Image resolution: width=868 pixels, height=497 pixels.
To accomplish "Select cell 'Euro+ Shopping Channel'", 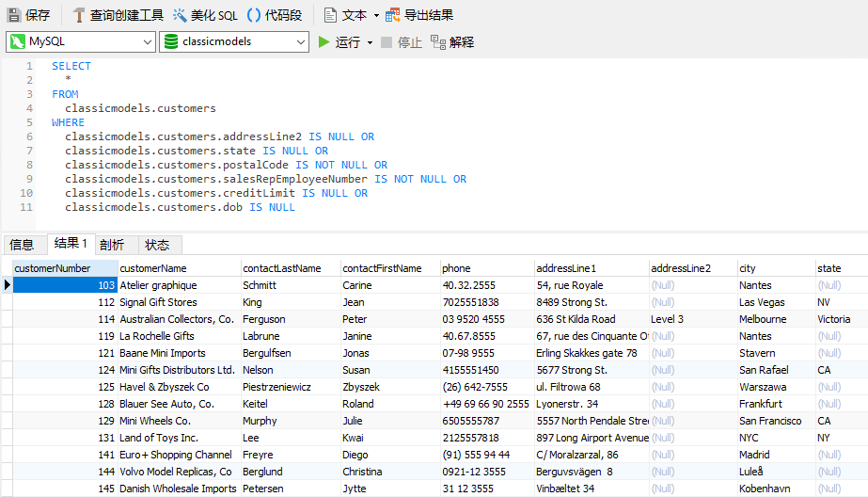I will pos(180,455).
